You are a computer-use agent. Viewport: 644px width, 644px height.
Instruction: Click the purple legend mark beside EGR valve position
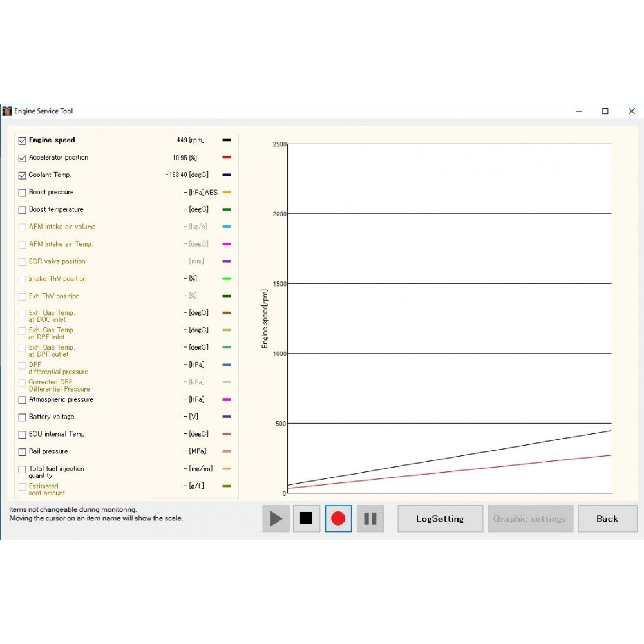[225, 261]
